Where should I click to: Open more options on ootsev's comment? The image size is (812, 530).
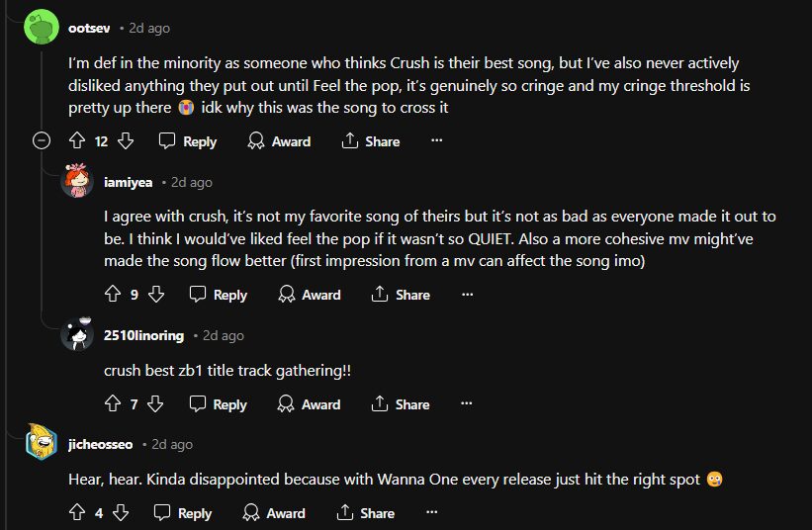tap(436, 141)
